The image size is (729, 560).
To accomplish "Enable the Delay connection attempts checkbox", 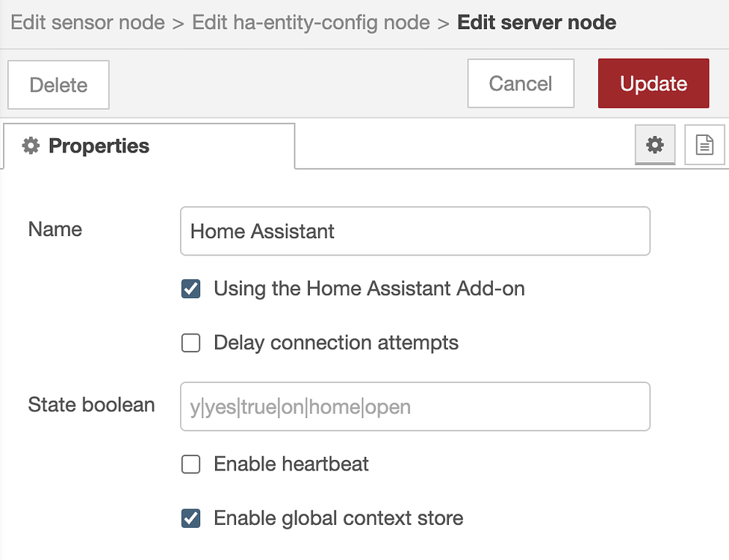I will [x=191, y=343].
